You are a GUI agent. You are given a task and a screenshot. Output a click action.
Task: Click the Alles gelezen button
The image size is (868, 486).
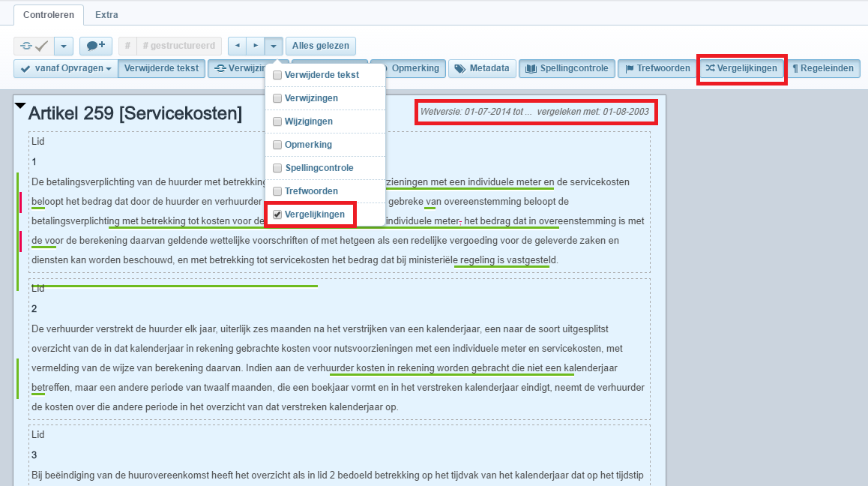tap(321, 46)
